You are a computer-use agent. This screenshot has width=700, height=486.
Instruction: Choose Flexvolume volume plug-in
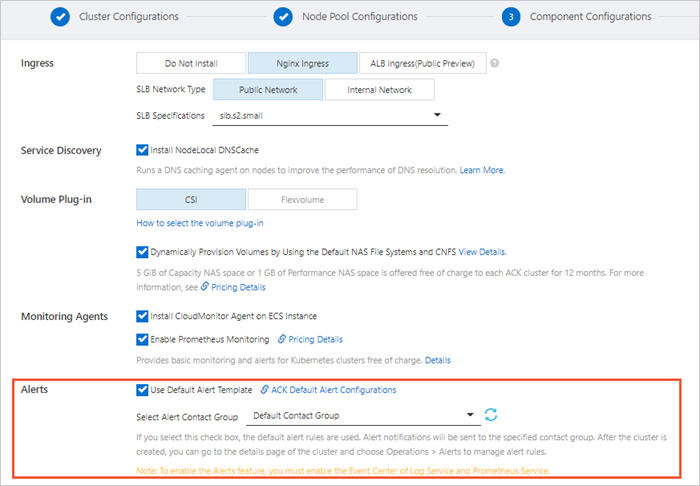[x=303, y=199]
